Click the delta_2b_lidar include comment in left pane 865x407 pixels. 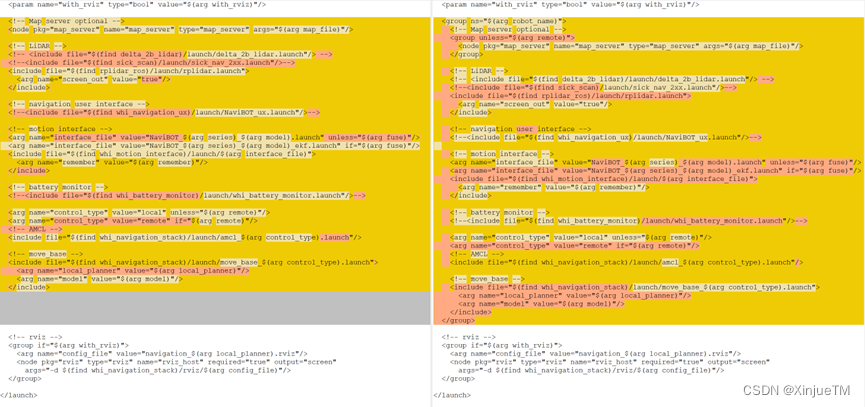coord(170,54)
